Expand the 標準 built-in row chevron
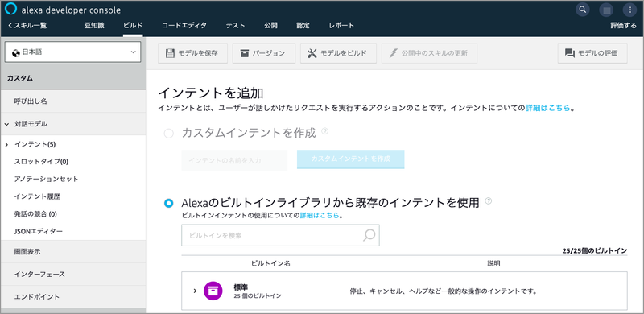644x314 pixels. click(195, 291)
